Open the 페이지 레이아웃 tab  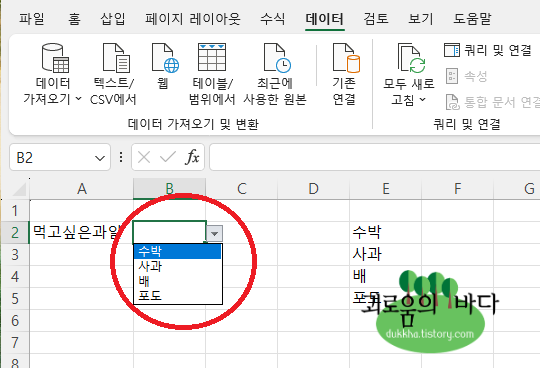(193, 19)
